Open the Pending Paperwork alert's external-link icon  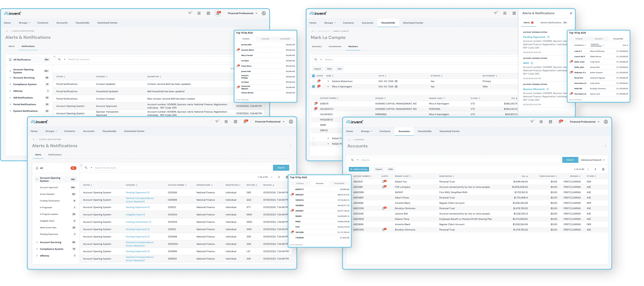(x=548, y=37)
